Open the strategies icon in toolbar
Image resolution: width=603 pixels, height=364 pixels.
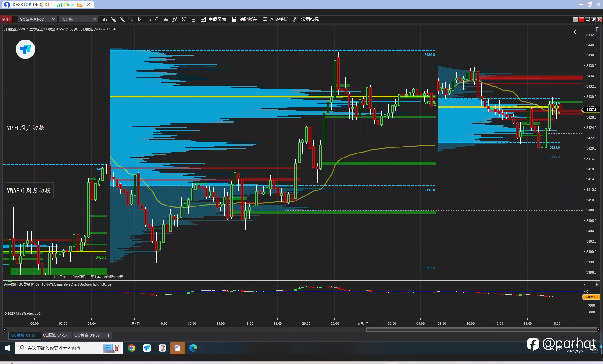point(184,19)
